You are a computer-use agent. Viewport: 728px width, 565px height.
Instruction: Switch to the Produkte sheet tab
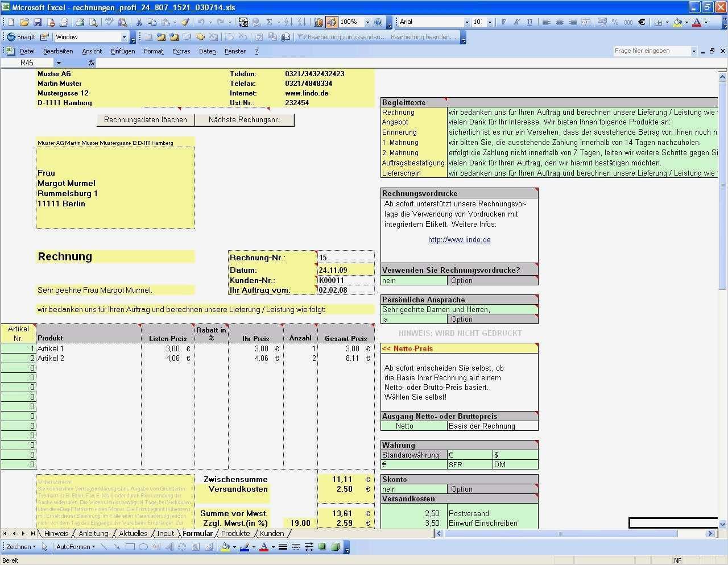click(235, 533)
